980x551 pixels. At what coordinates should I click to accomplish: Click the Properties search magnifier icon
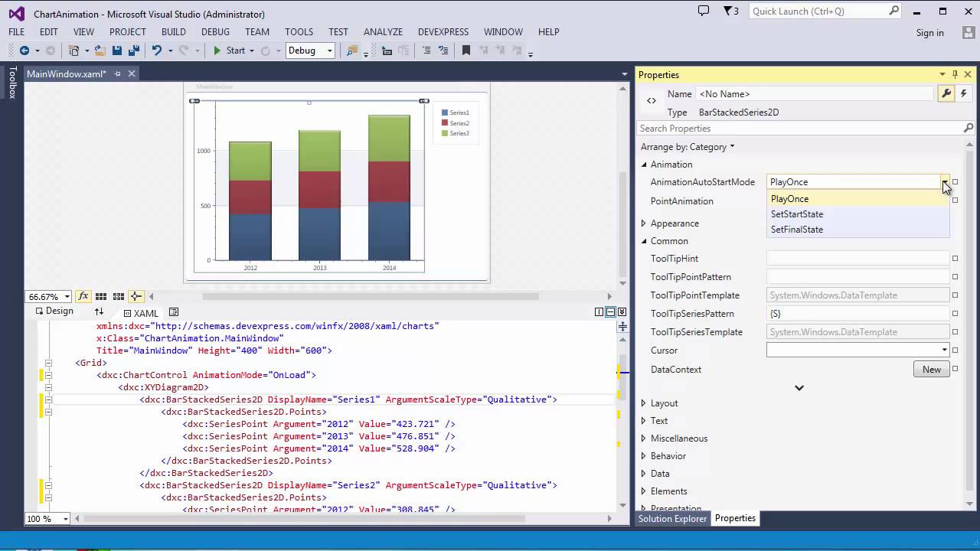[968, 129]
